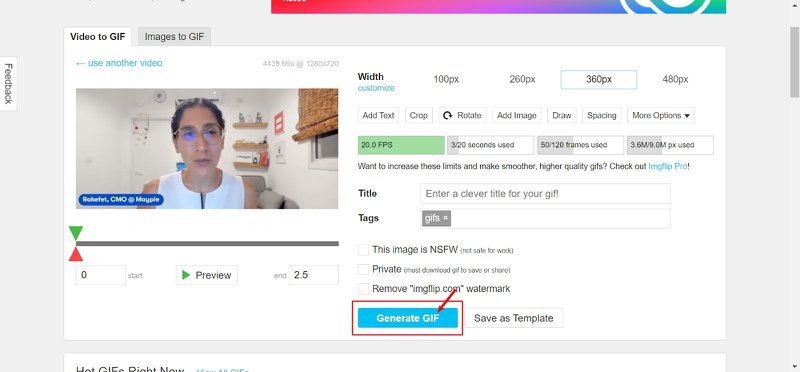Open the Spacing options
800x372 pixels.
click(602, 115)
